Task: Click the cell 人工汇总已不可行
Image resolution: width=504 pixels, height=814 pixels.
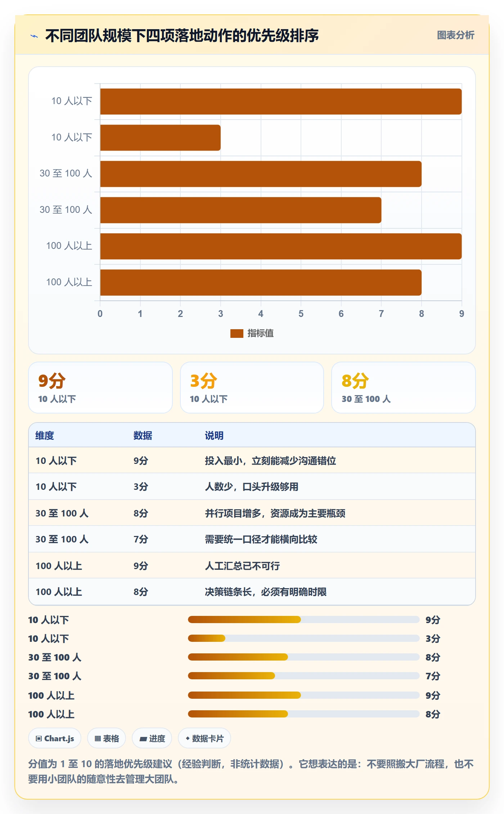Action: 242,566
